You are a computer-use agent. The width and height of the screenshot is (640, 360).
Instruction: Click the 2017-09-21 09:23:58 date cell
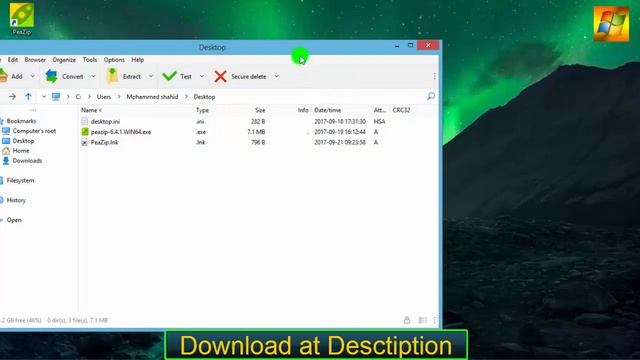tap(340, 142)
